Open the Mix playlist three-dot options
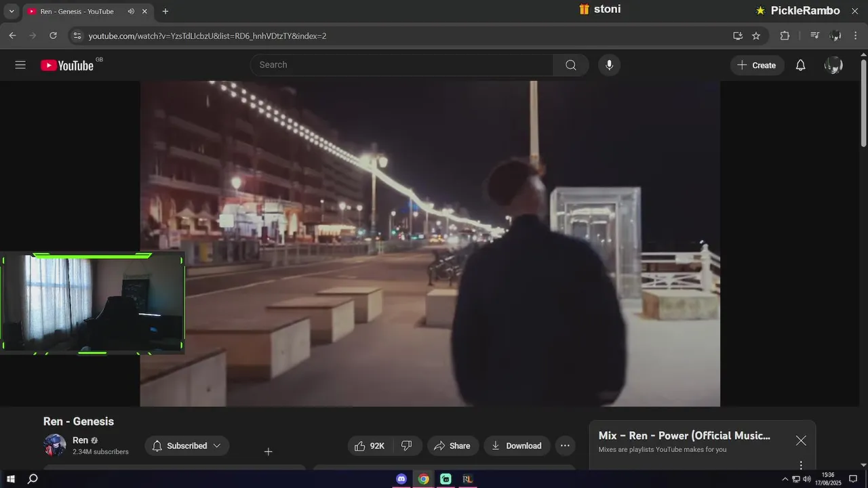Viewport: 868px width, 488px height. click(x=801, y=465)
